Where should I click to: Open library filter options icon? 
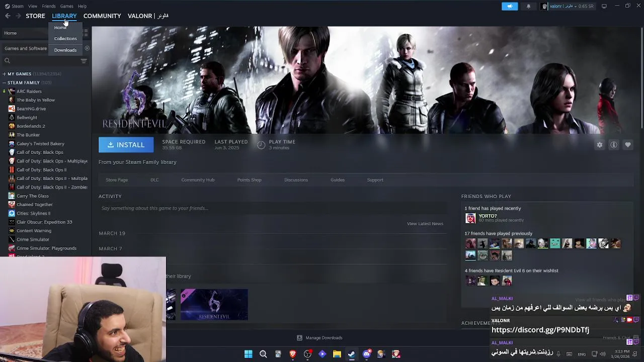[x=84, y=61]
